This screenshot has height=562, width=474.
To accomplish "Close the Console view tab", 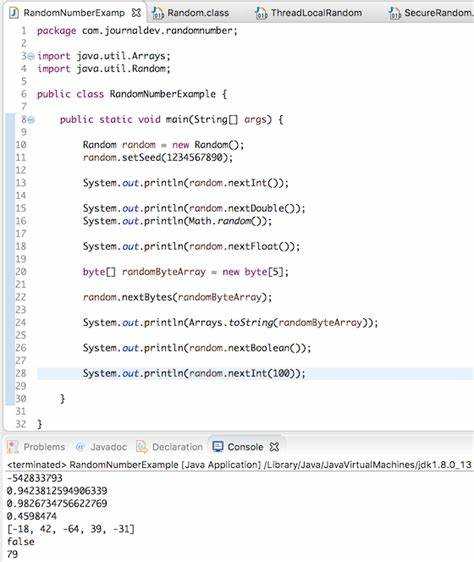I will (x=274, y=447).
